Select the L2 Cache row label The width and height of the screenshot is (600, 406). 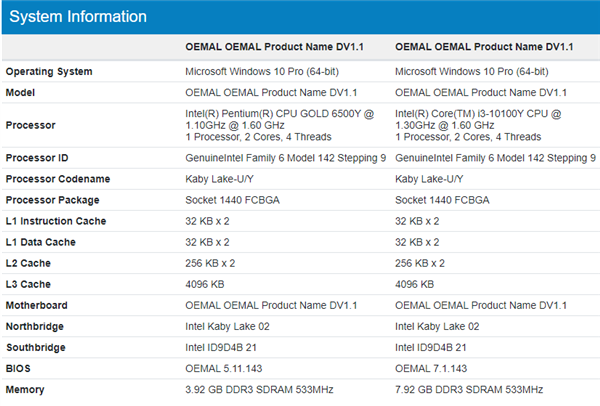pyautogui.click(x=29, y=263)
